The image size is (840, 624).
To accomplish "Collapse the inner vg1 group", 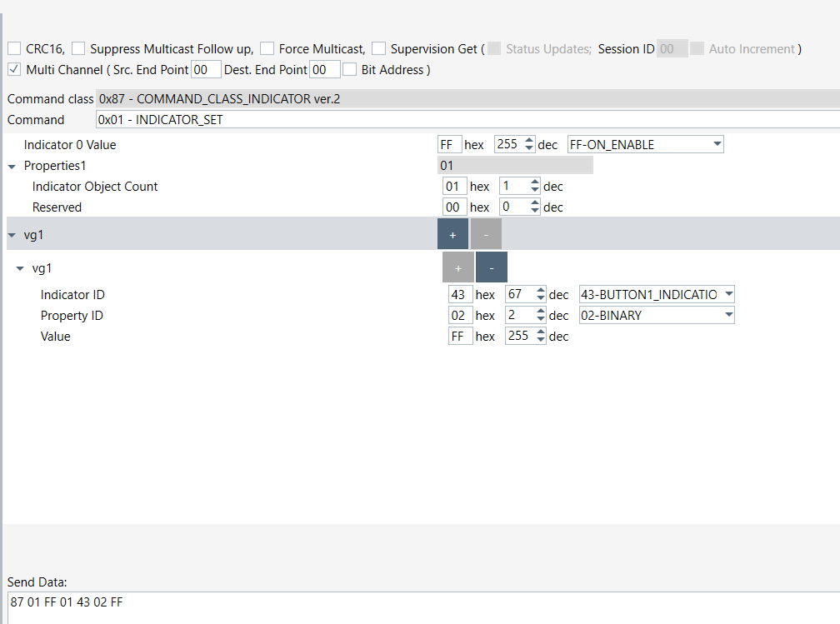I will pos(20,267).
